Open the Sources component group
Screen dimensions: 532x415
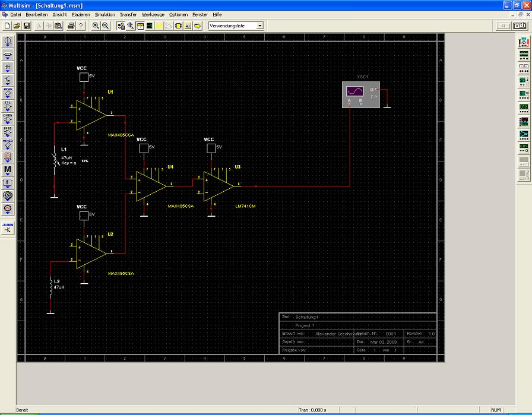8,41
